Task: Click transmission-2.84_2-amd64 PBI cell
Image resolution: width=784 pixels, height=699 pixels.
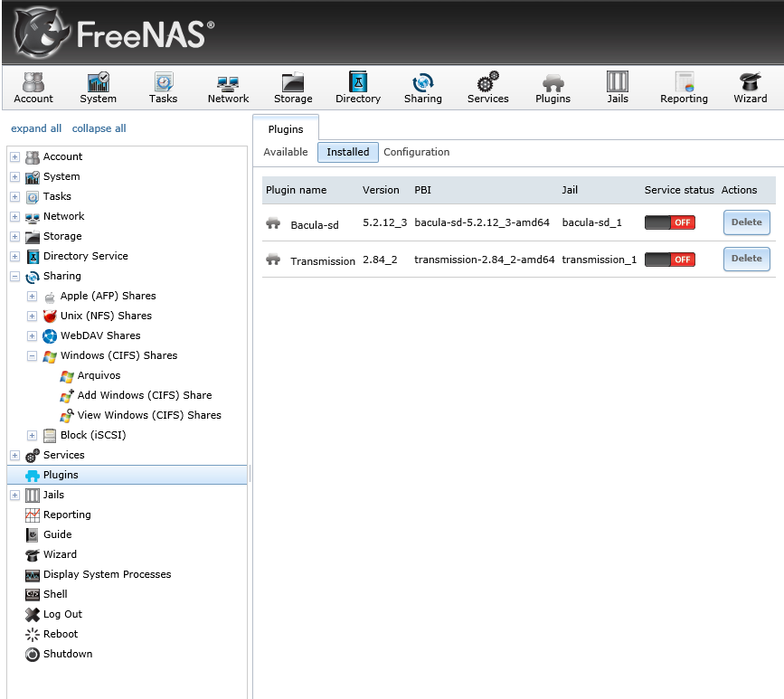Action: click(x=485, y=260)
